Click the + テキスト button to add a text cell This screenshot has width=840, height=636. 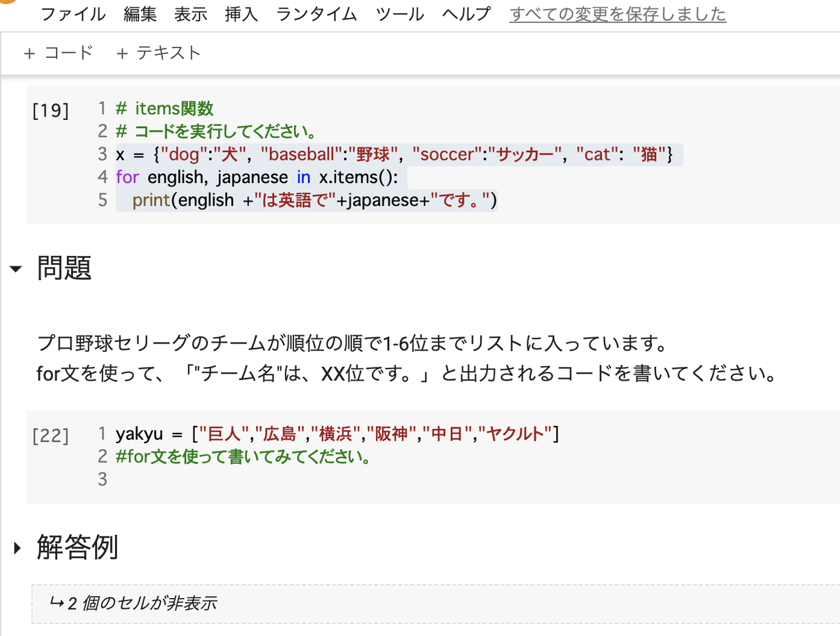[157, 52]
